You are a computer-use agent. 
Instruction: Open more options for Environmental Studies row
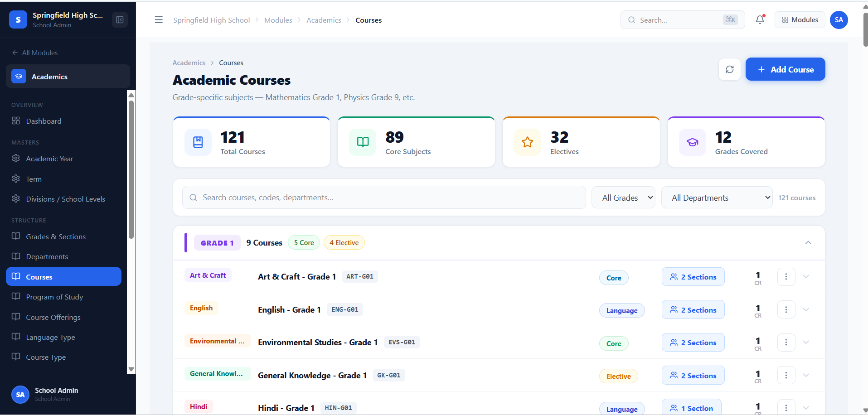click(786, 343)
